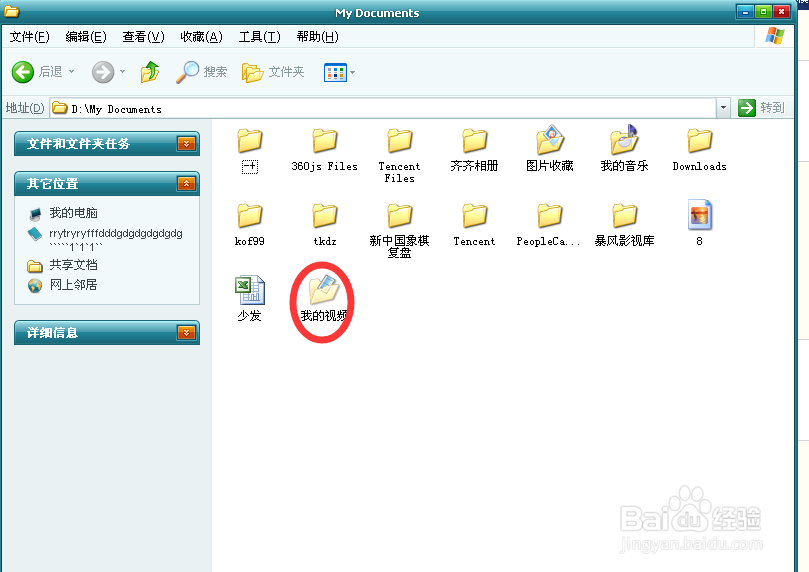
Task: Select the 图片收藏 pictures folder
Action: click(x=549, y=149)
